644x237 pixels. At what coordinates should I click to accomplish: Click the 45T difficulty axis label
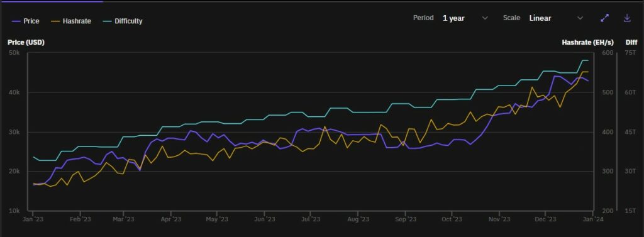[630, 132]
